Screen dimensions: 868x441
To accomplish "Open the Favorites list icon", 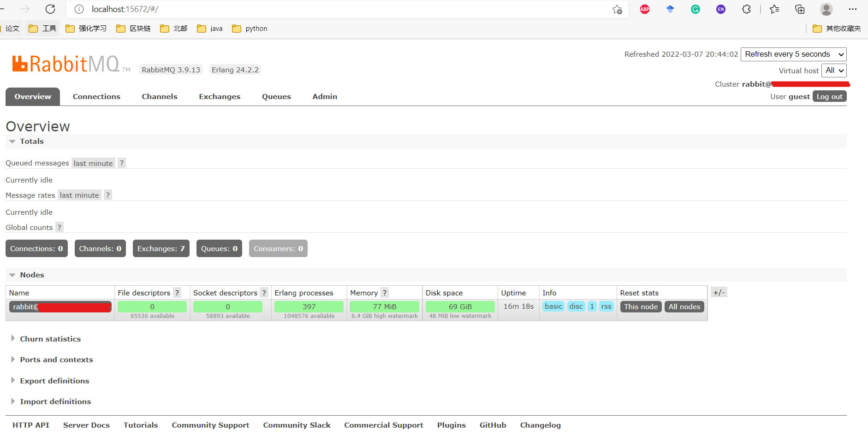I will point(774,9).
